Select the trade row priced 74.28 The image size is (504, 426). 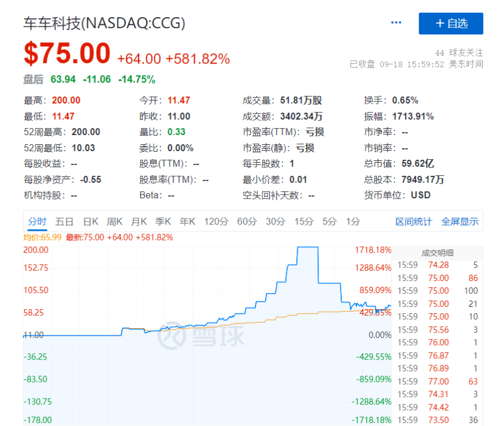[x=438, y=265]
